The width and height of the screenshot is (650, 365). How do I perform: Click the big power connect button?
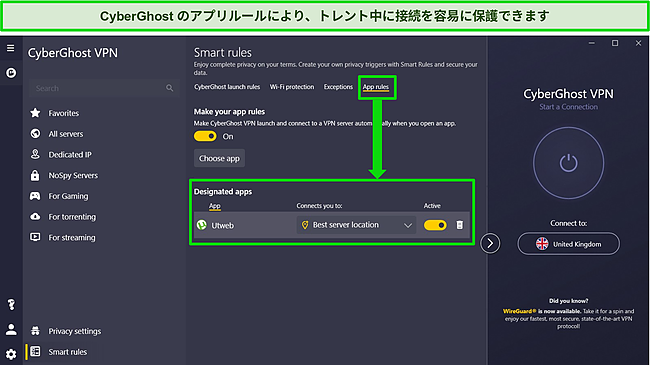click(x=568, y=163)
